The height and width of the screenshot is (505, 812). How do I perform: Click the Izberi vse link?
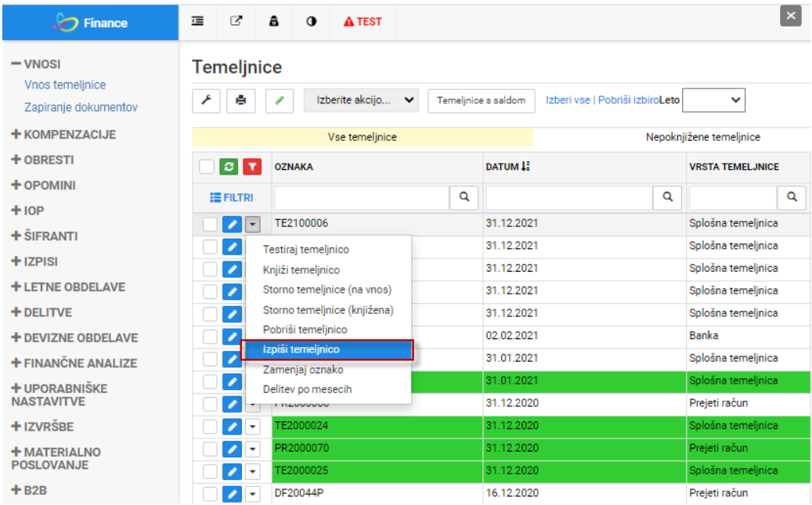click(568, 100)
